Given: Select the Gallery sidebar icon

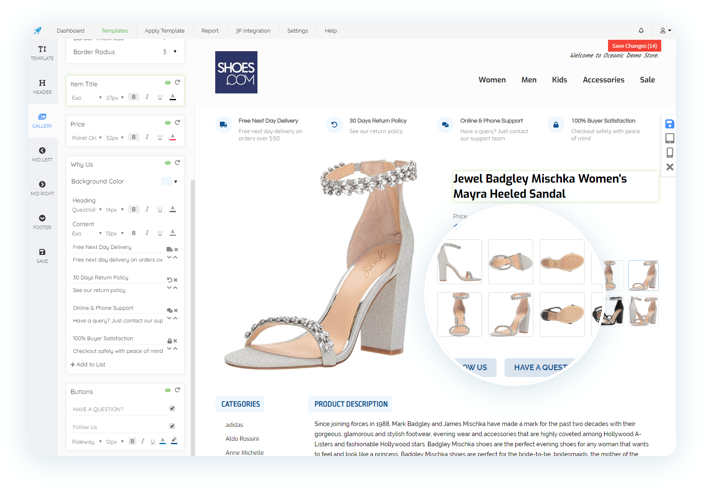Looking at the screenshot, I should tap(42, 120).
